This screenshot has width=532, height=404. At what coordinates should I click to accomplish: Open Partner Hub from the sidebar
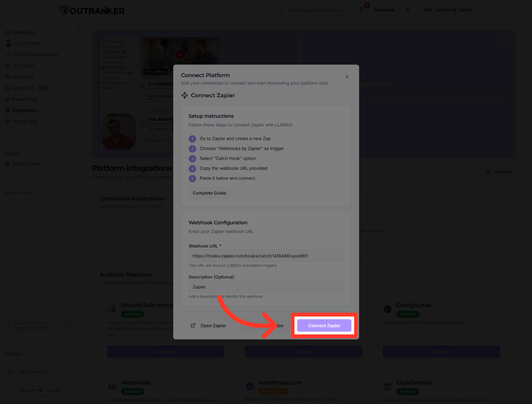pos(25,122)
